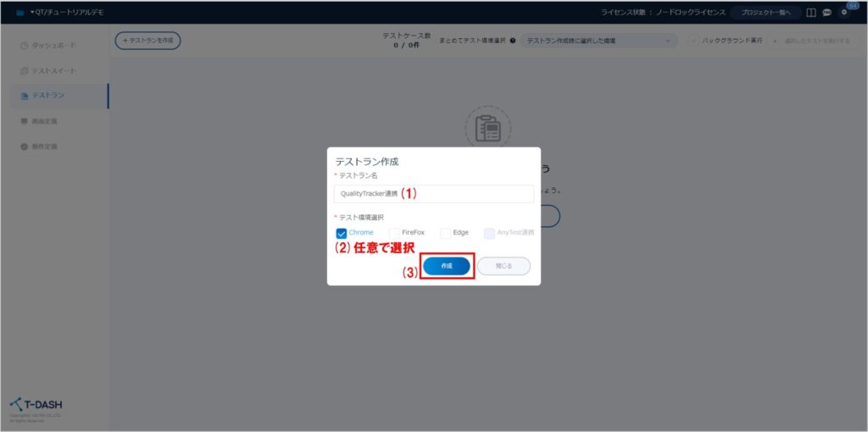Click the 動作定義 icon in sidebar
Screen dimensions: 868x432
[x=25, y=147]
